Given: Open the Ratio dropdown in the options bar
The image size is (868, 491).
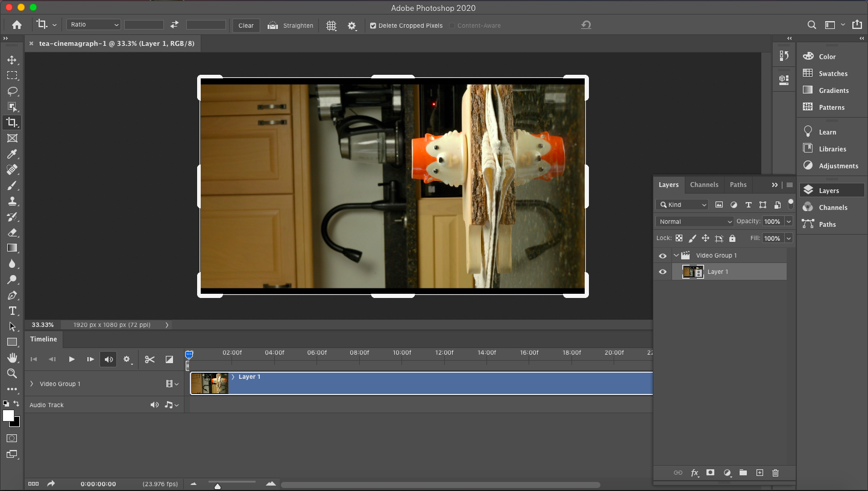Looking at the screenshot, I should click(x=93, y=24).
